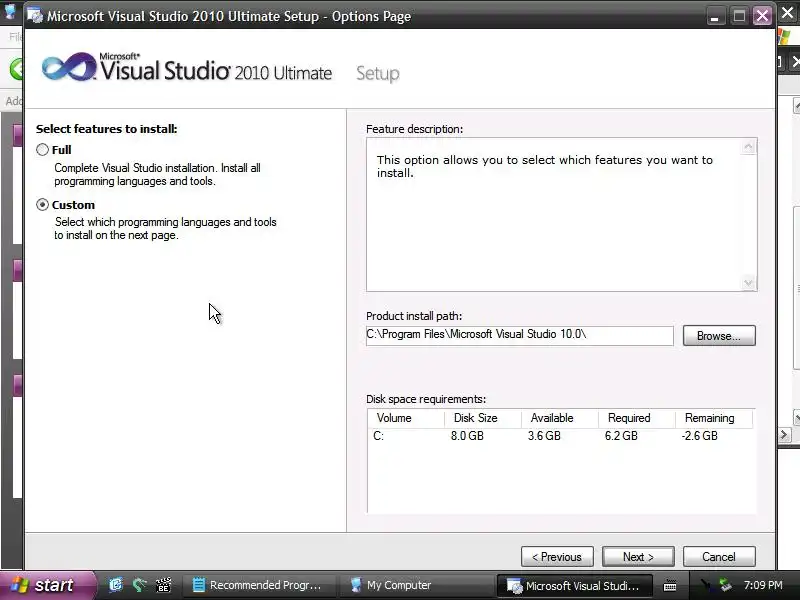Cancel the Visual Studio setup
This screenshot has width=800, height=600.
point(719,557)
